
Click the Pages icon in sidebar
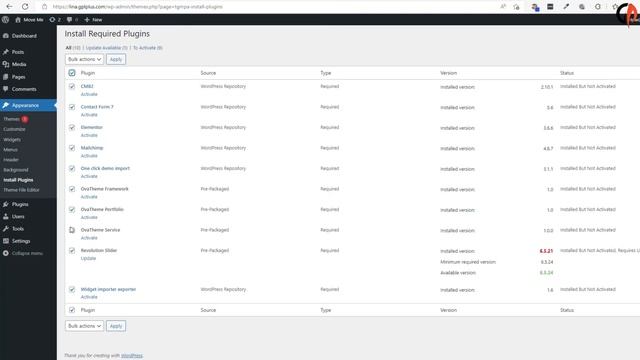click(x=6, y=77)
